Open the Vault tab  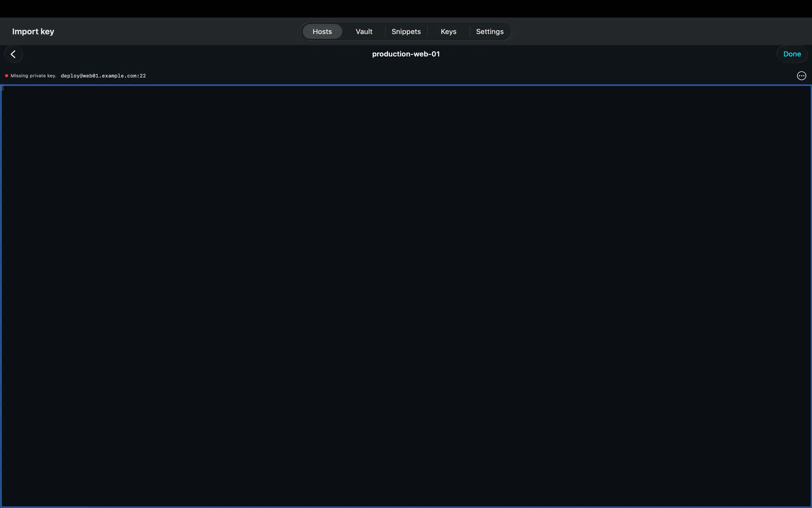coord(364,31)
